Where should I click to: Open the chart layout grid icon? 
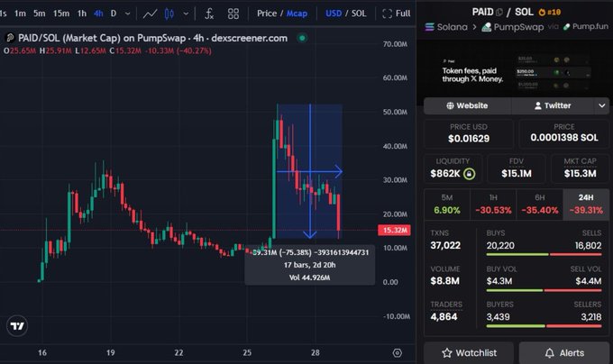pos(233,14)
